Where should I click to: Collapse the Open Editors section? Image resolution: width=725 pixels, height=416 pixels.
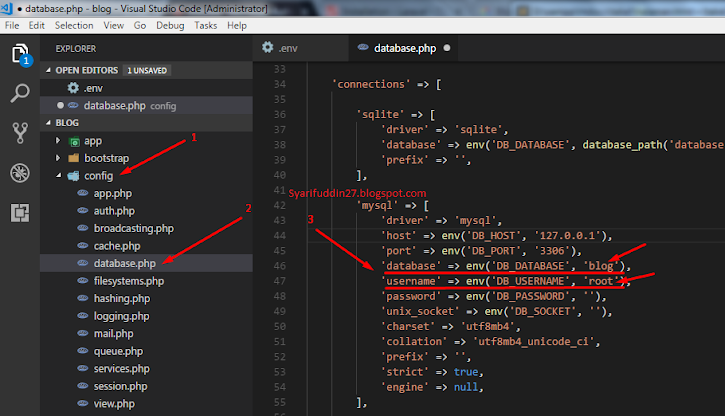point(48,70)
